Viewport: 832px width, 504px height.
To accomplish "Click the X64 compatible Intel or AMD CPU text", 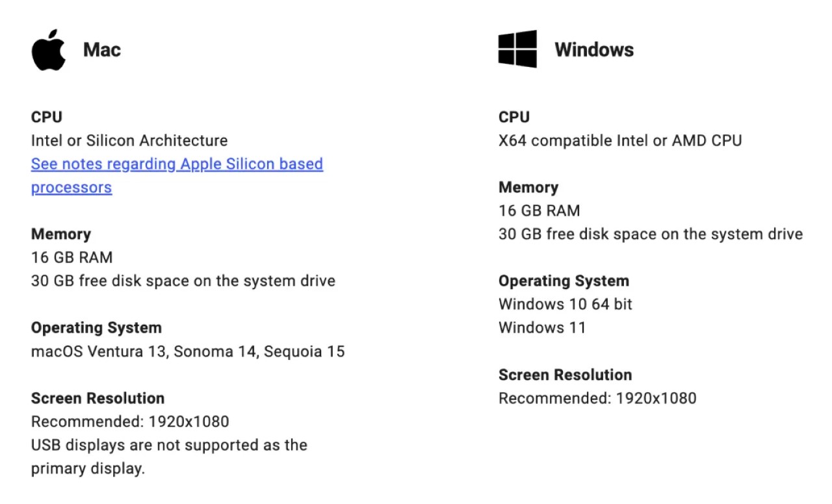I will (x=620, y=140).
